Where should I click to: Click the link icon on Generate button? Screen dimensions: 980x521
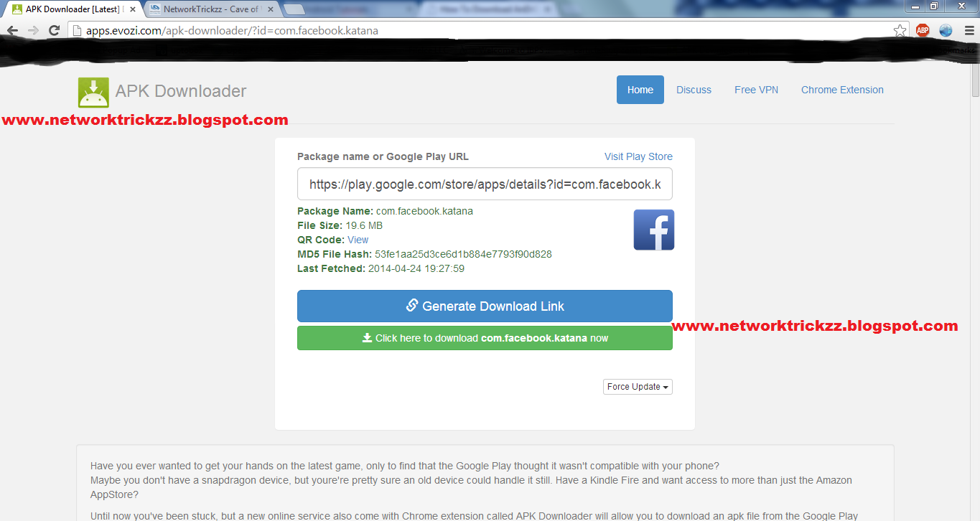coord(412,305)
